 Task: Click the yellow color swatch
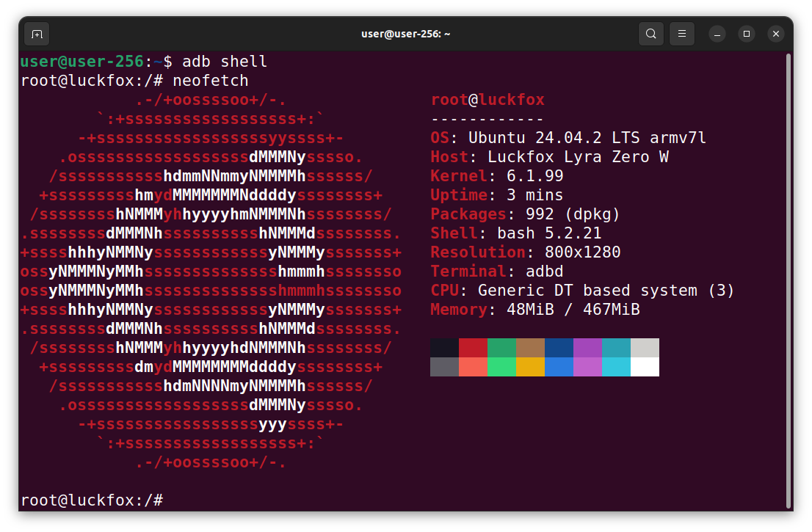(x=530, y=367)
